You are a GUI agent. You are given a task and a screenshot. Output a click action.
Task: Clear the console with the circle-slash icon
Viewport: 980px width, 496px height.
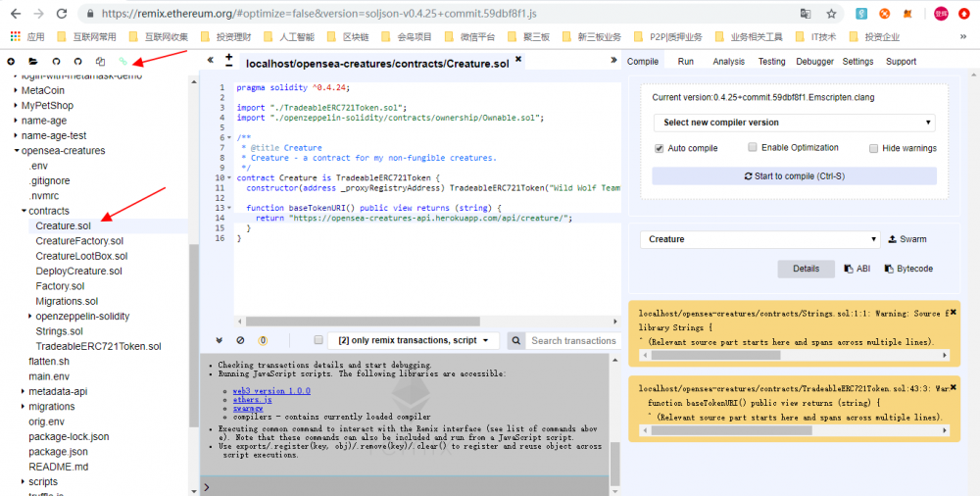[x=242, y=340]
